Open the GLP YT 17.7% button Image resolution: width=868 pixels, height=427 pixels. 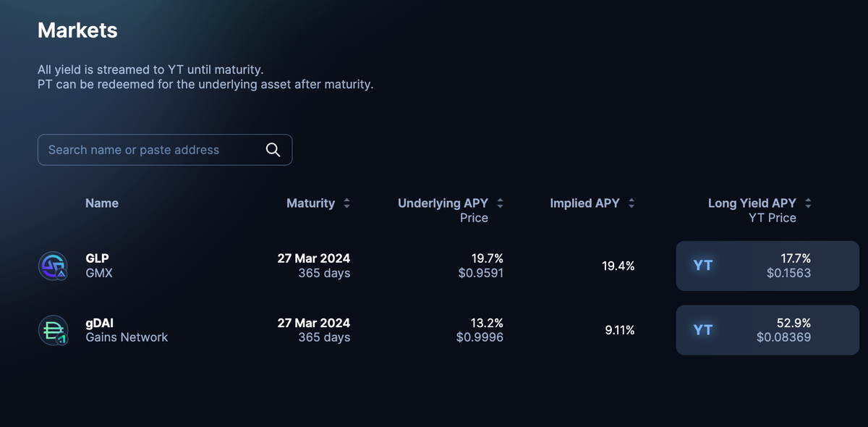(x=767, y=266)
